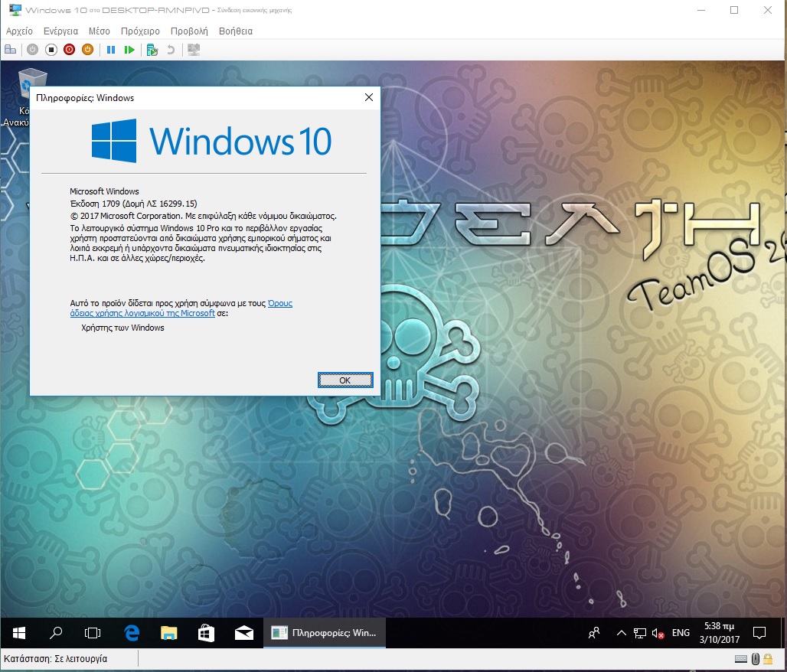Click the taskbar search magnifier
787x672 pixels.
(56, 634)
